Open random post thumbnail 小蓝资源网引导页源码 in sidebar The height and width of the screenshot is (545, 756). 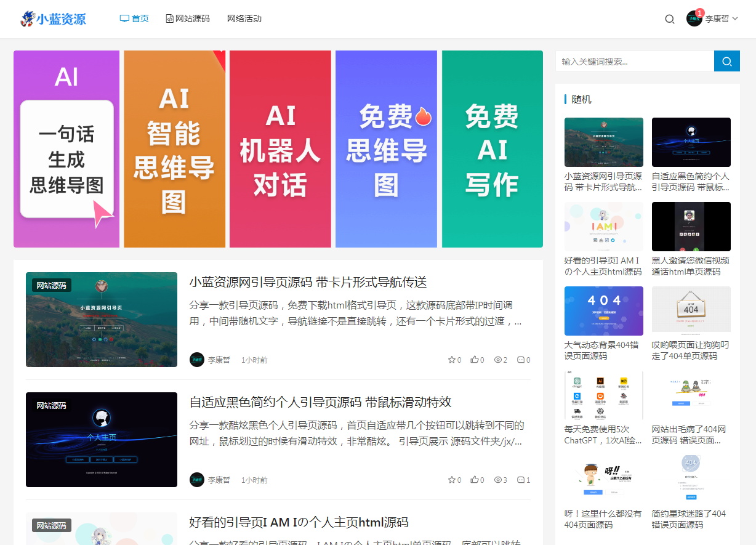click(x=604, y=142)
